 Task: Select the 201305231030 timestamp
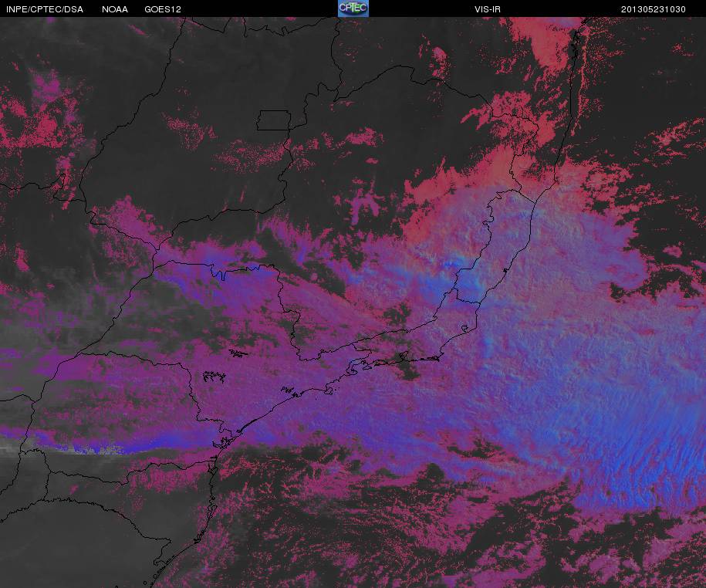(x=654, y=9)
